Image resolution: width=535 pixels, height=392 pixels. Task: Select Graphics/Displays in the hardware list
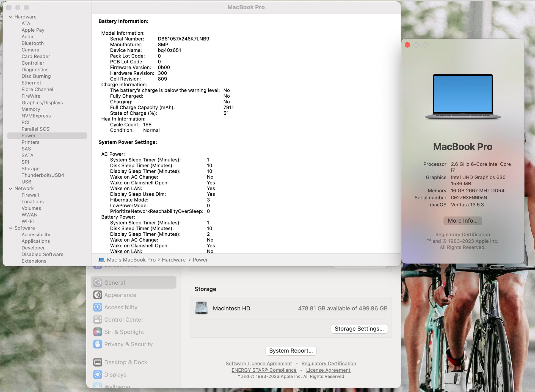[42, 103]
